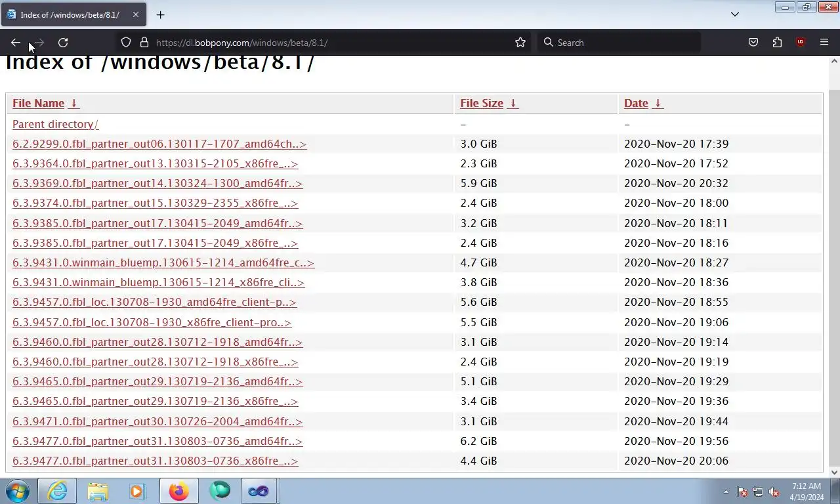Open Windows Media Player on taskbar
The image size is (840, 504).
point(138,491)
